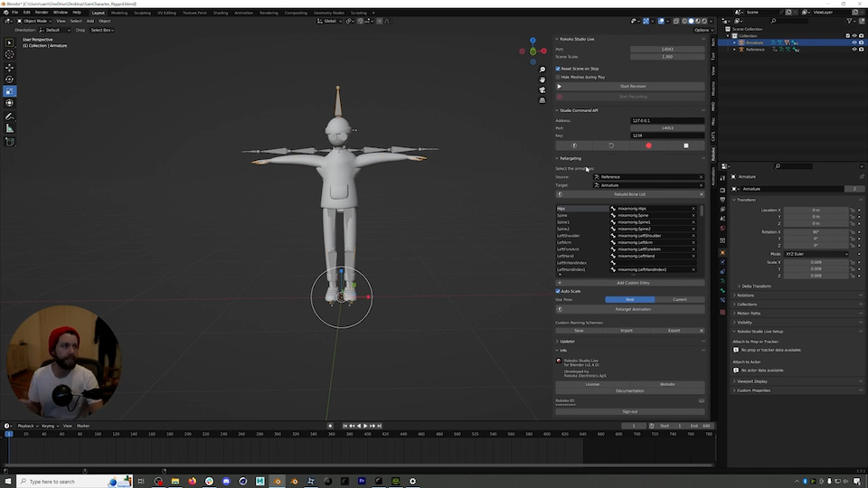The image size is (868, 488).
Task: Select the active Scale tool
Action: pyautogui.click(x=9, y=91)
